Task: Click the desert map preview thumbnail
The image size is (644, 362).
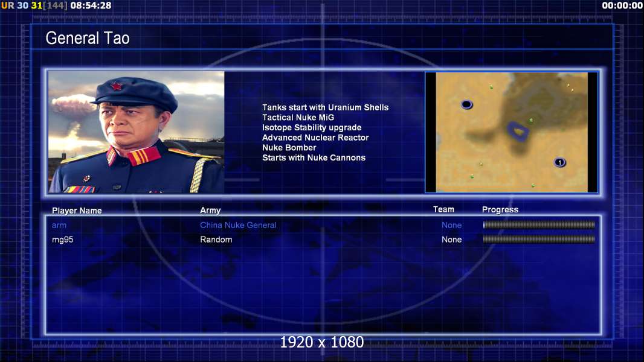Action: point(511,132)
